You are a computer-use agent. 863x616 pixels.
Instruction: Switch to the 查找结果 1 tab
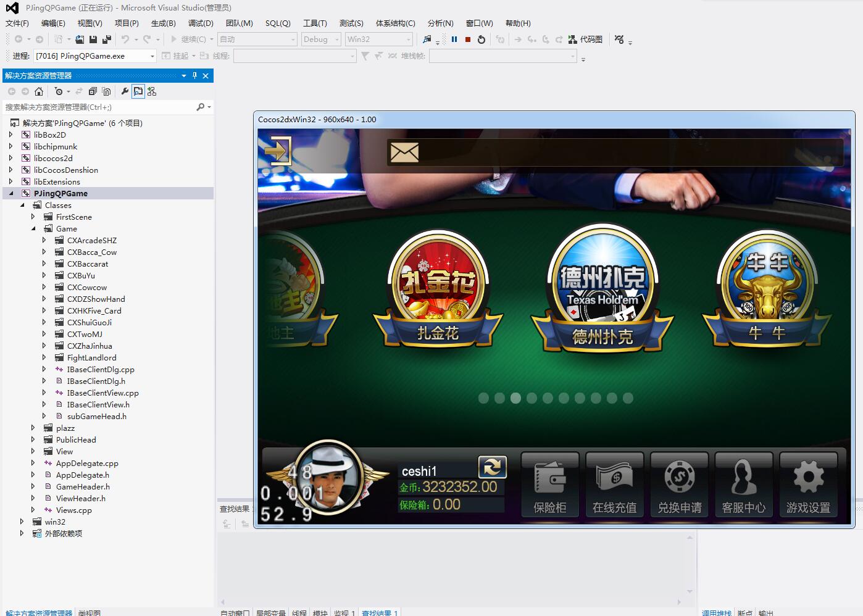379,612
